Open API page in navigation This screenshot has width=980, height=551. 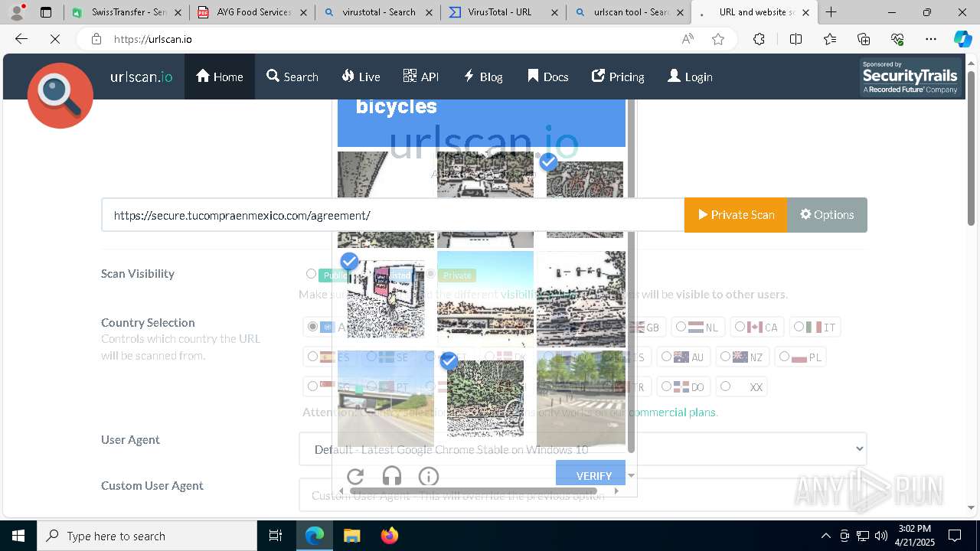[420, 77]
